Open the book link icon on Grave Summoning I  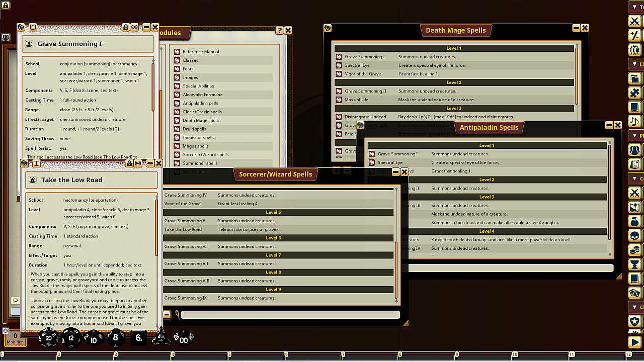[x=33, y=27]
